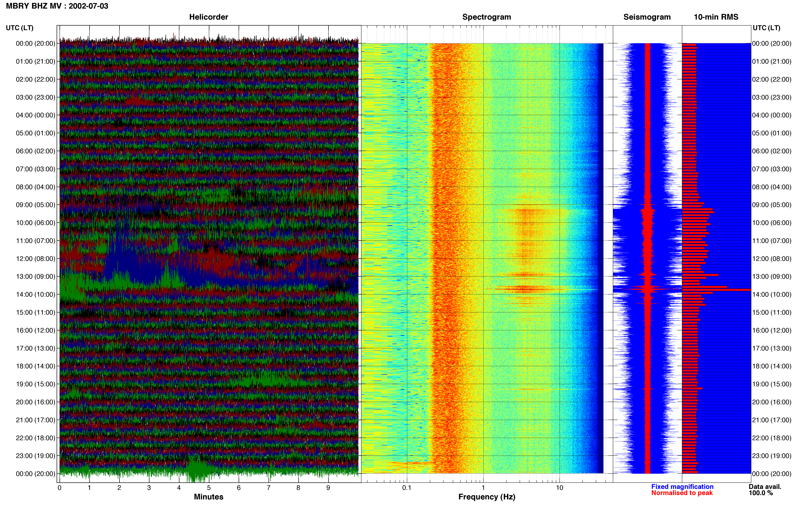Click the left '09:00 (05:00)' time label

[35, 205]
